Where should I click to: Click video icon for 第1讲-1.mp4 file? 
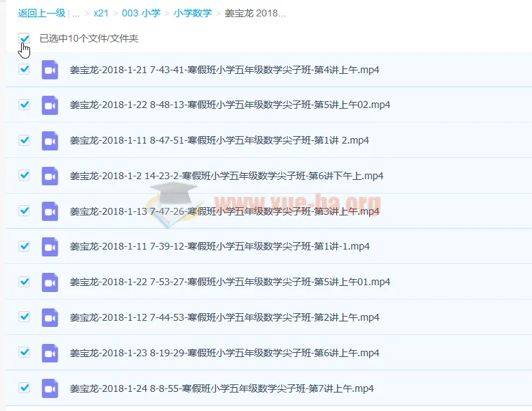pos(50,247)
